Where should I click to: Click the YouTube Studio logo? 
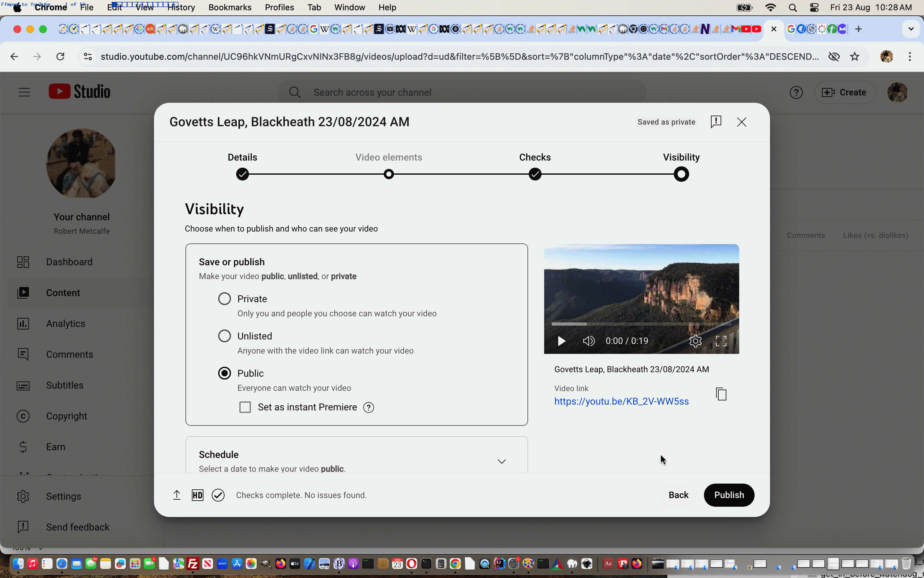pos(80,92)
